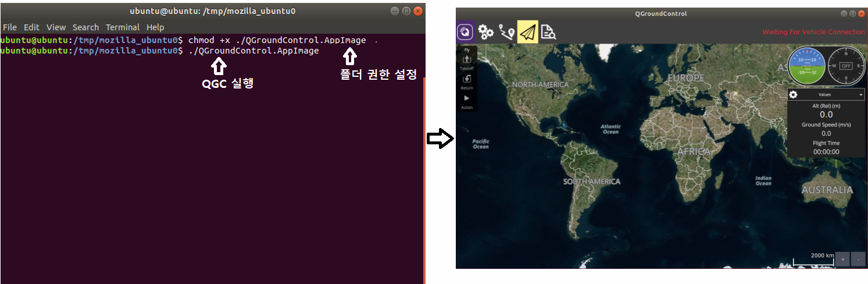Screen dimensions: 868x284
Task: Click 'Waiting For Vehicle Connection' status text
Action: (813, 32)
